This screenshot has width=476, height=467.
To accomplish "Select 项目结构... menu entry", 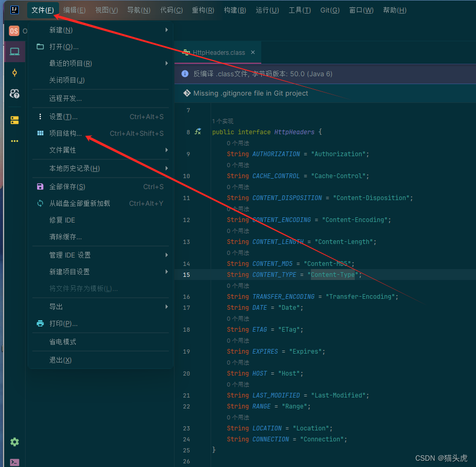I will (x=100, y=133).
